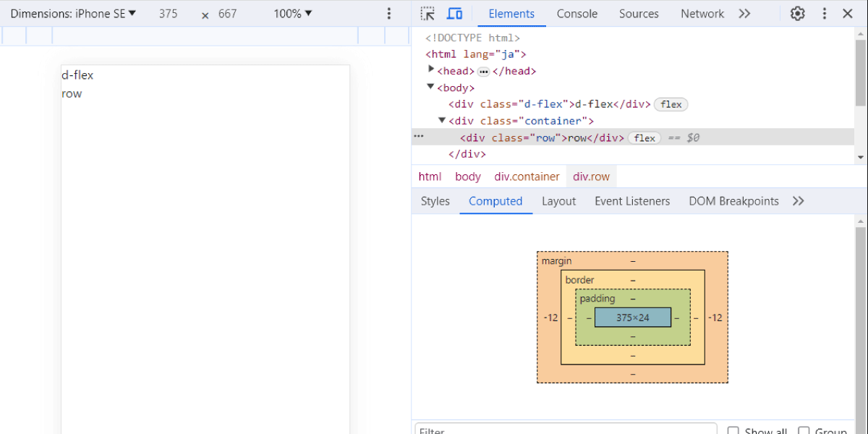Switch to the Console tab

point(577,14)
